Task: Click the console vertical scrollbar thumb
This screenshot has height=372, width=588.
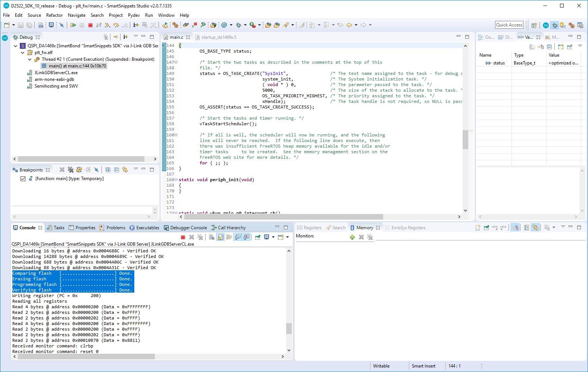Action: 289,328
